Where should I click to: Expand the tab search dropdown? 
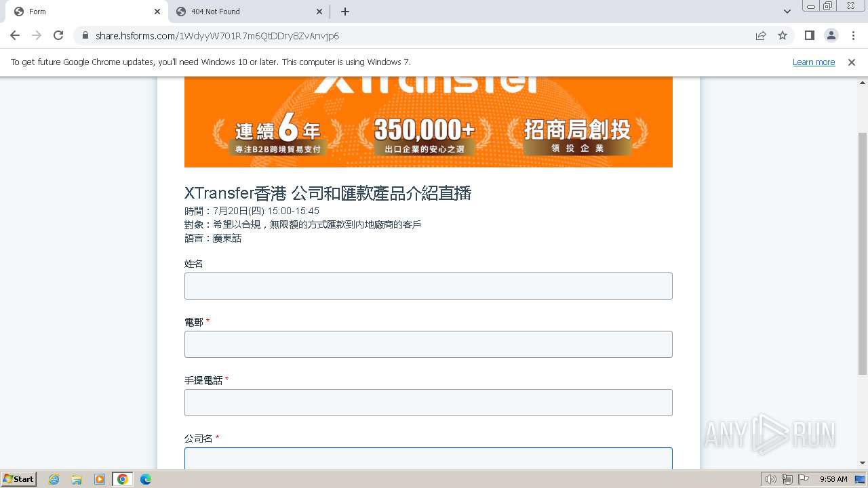tap(787, 12)
